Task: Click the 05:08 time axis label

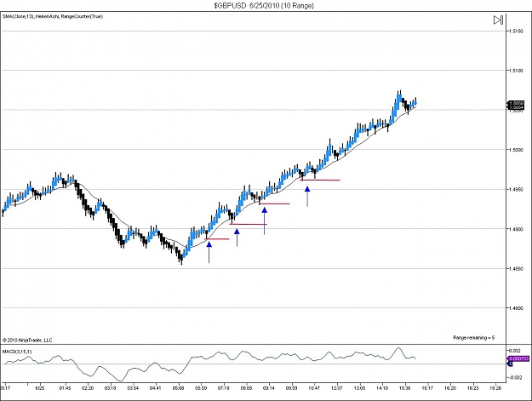Action: (178, 387)
